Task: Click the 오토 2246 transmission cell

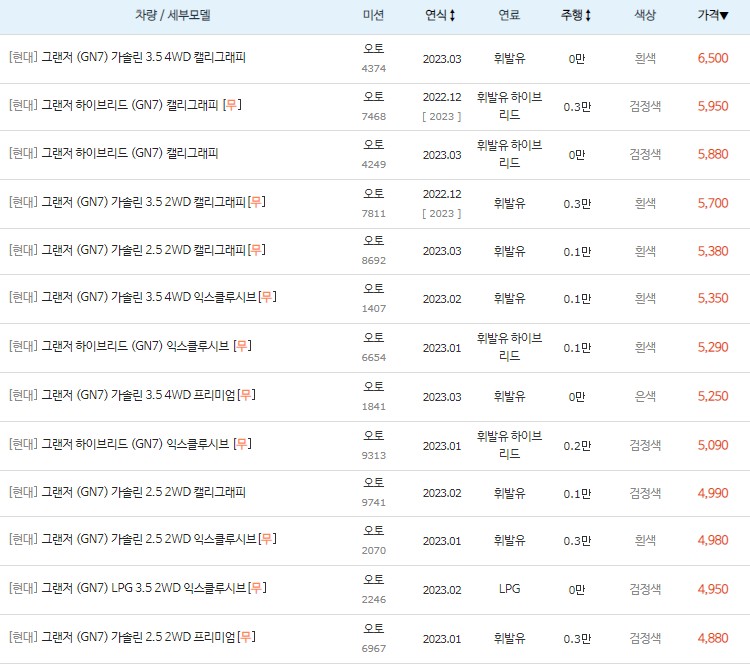Action: pos(374,588)
